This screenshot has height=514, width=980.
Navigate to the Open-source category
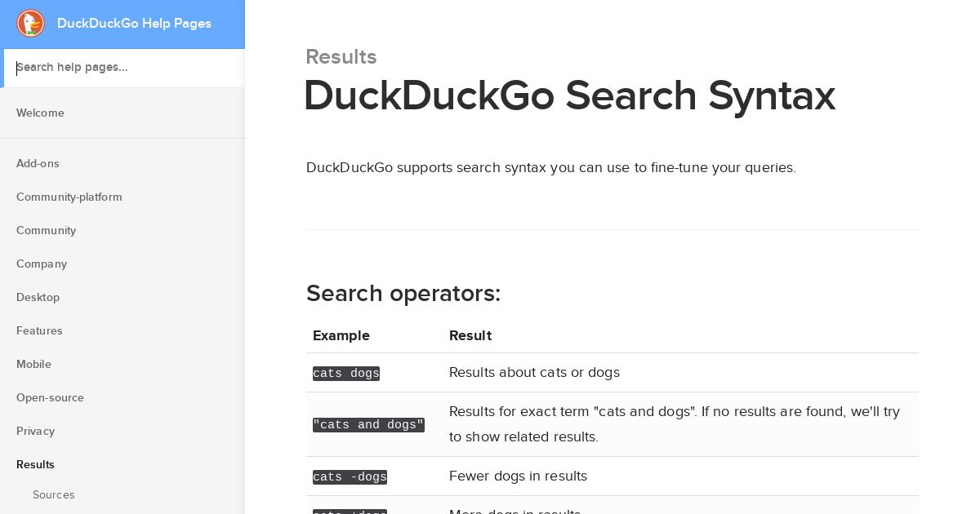coord(50,398)
